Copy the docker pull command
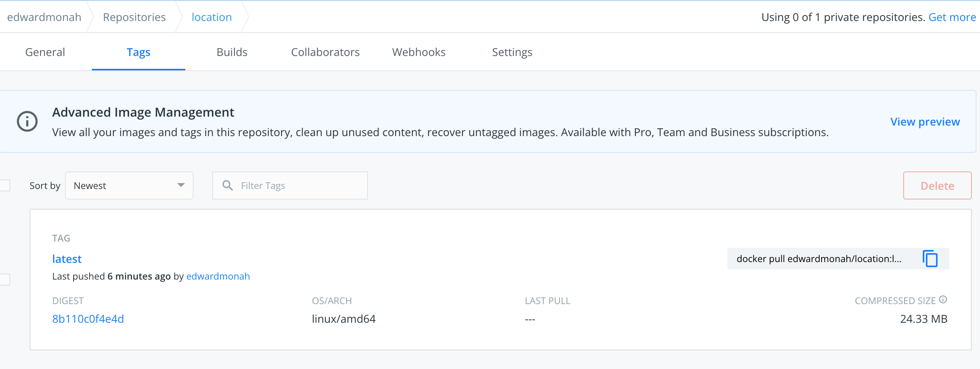 click(930, 258)
